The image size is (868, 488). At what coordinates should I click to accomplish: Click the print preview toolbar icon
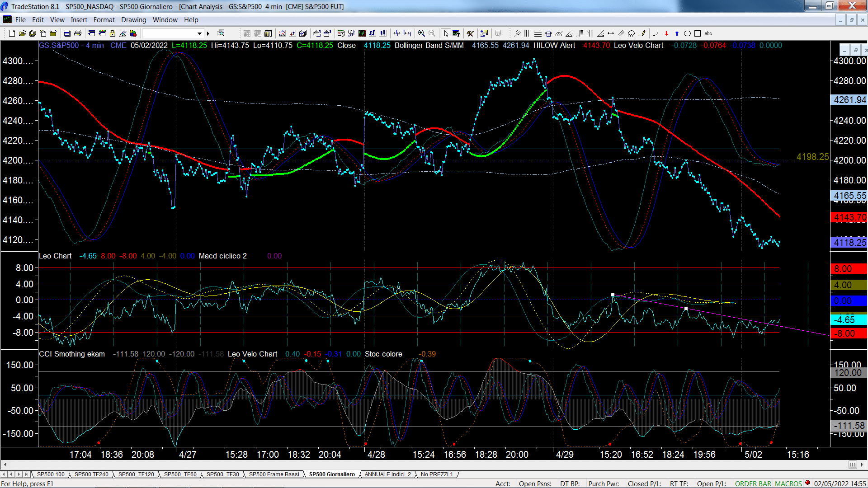coord(67,33)
